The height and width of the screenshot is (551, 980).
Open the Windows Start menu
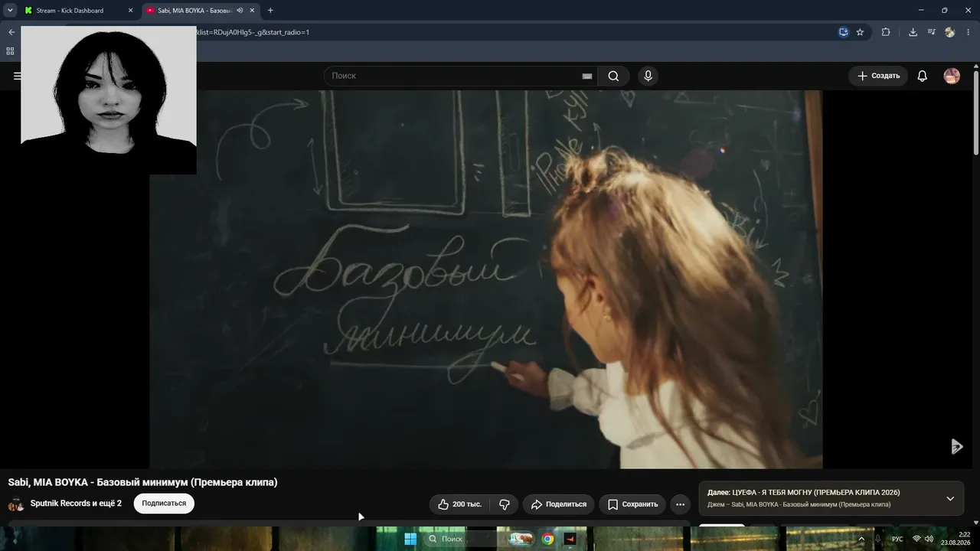(x=410, y=539)
